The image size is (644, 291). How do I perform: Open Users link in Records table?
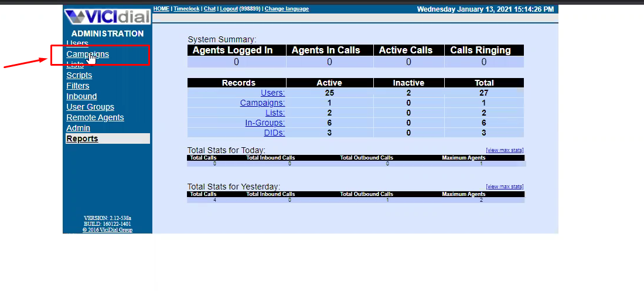pyautogui.click(x=272, y=93)
